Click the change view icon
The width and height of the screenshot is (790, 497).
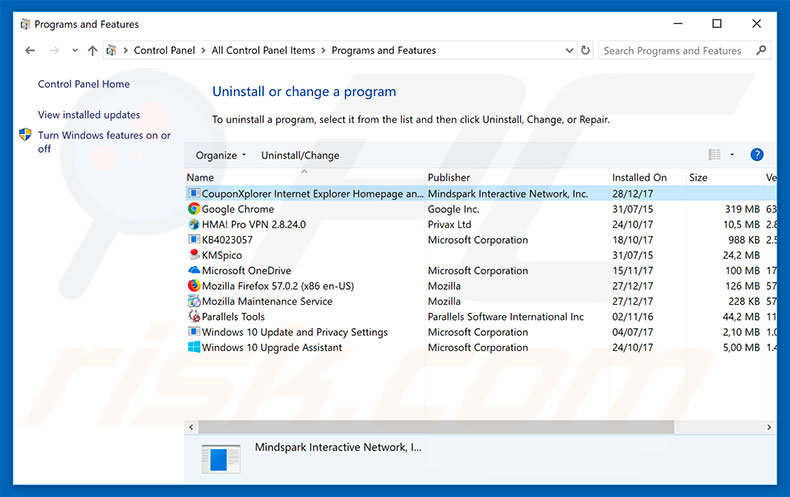tap(714, 155)
